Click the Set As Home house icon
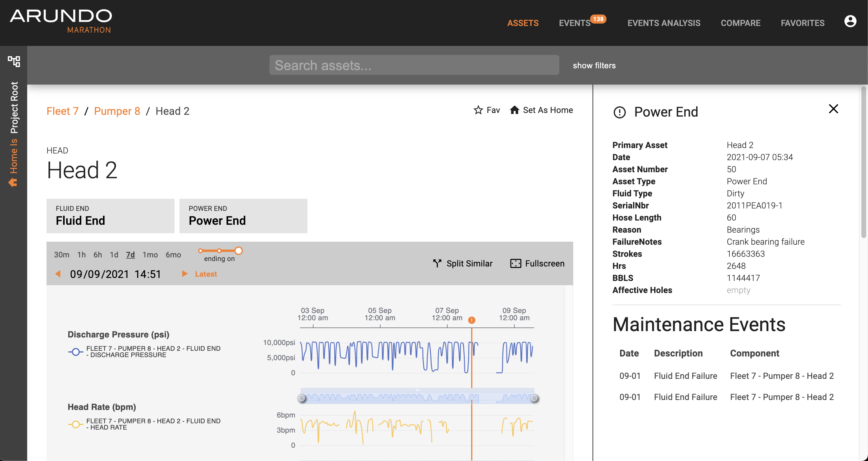 (514, 110)
